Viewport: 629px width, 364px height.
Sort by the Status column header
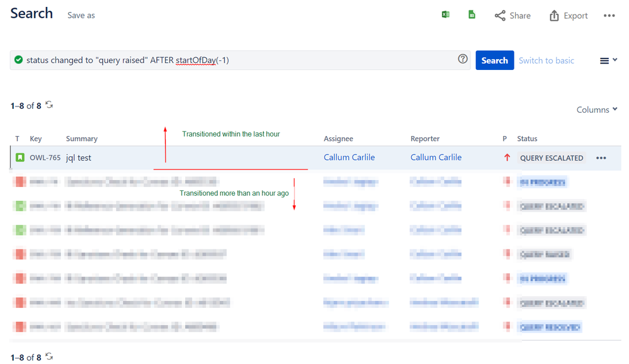527,139
